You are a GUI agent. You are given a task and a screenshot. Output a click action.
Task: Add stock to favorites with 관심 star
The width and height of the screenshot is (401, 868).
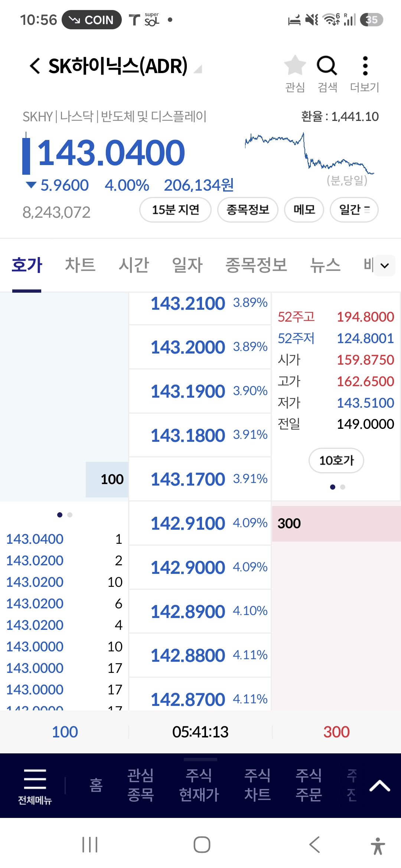click(x=295, y=73)
